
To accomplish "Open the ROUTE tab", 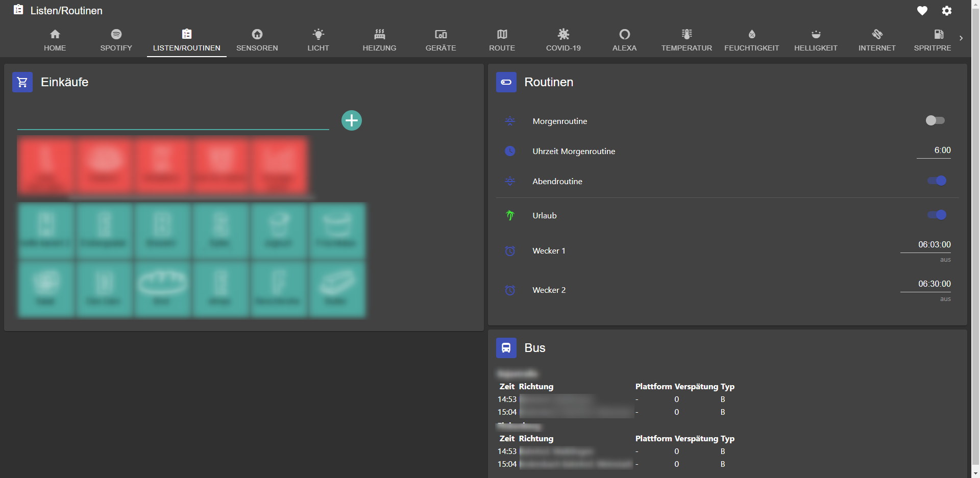I will [x=502, y=40].
